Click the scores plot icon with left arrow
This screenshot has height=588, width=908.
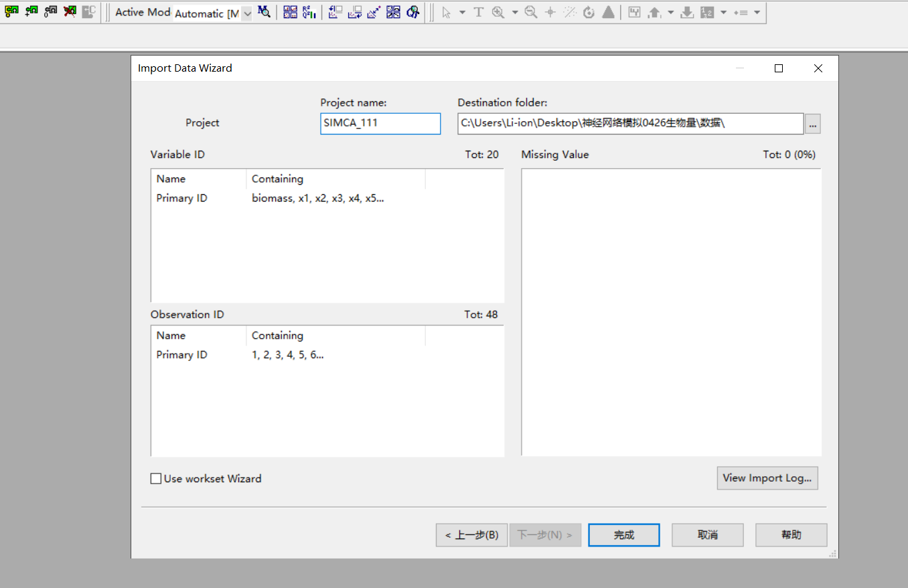(335, 12)
